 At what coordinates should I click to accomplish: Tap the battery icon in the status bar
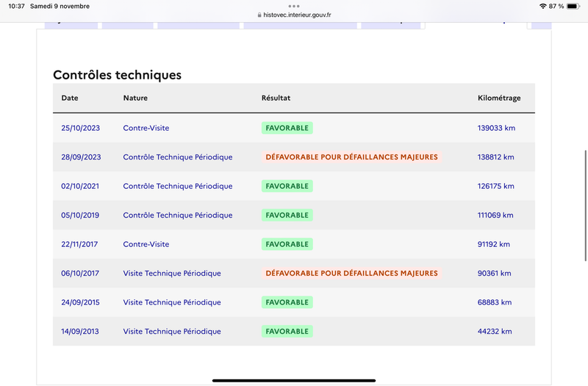[x=573, y=6]
